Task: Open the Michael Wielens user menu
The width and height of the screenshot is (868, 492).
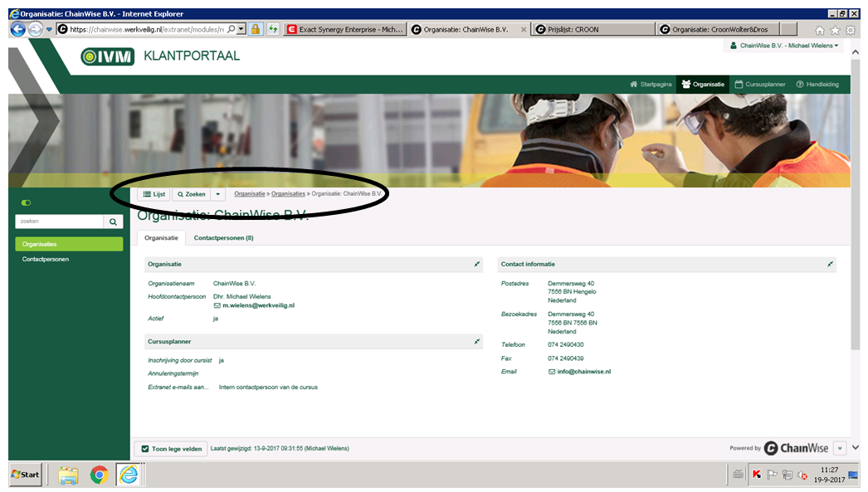Action: 784,46
